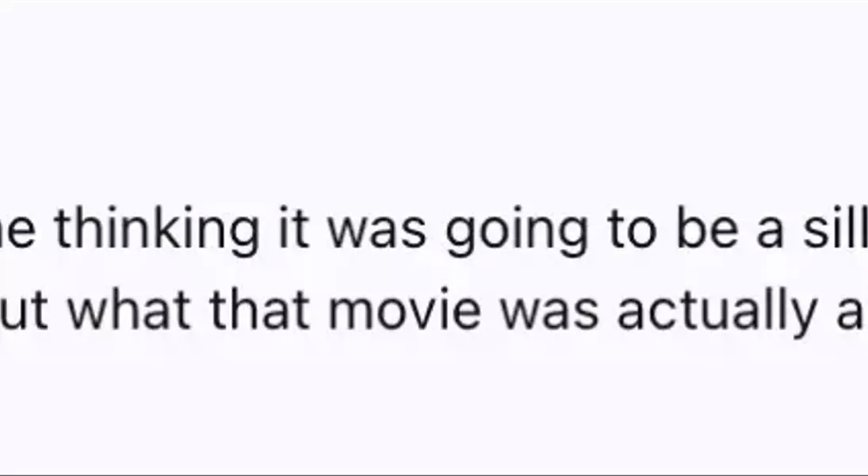Click the word "actually"
This screenshot has height=476, width=868.
[x=717, y=312]
